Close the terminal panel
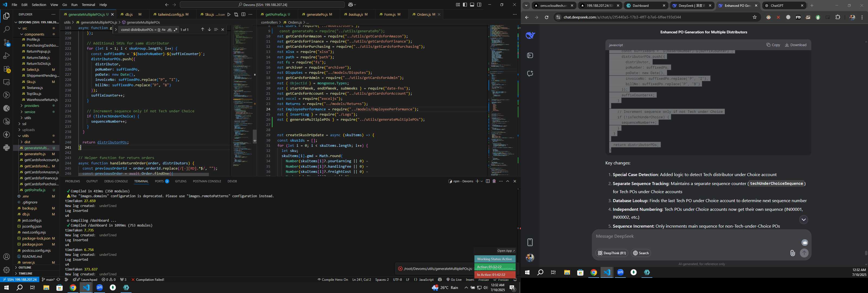868x293 pixels. pyautogui.click(x=515, y=181)
